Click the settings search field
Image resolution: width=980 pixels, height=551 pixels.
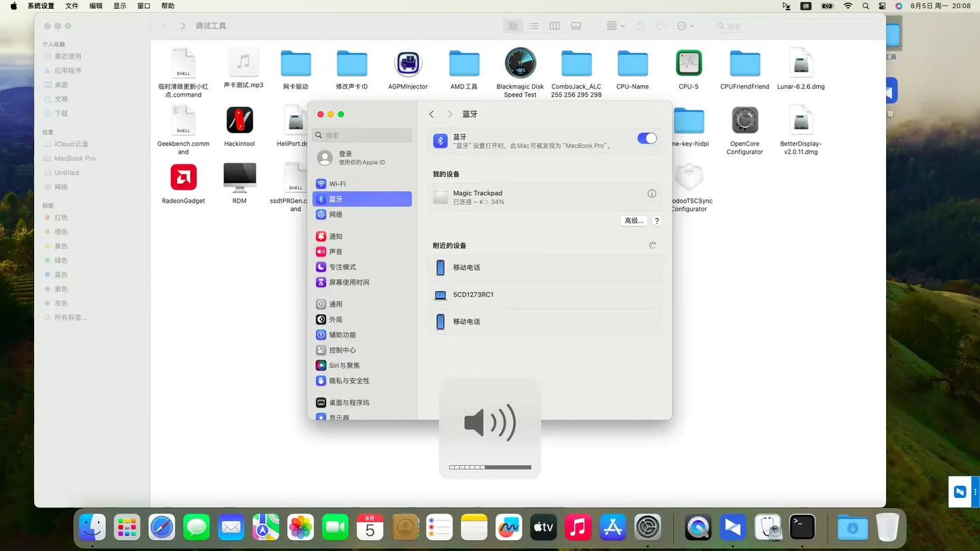point(363,135)
